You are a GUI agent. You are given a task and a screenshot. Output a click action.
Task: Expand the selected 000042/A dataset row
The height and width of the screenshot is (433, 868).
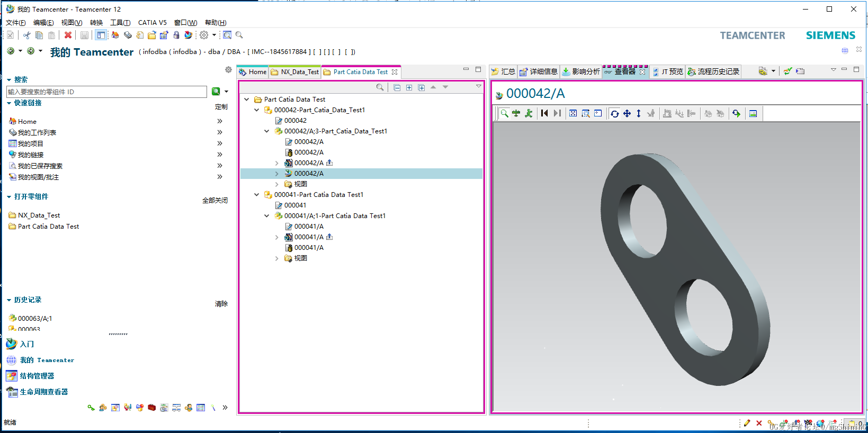[277, 174]
